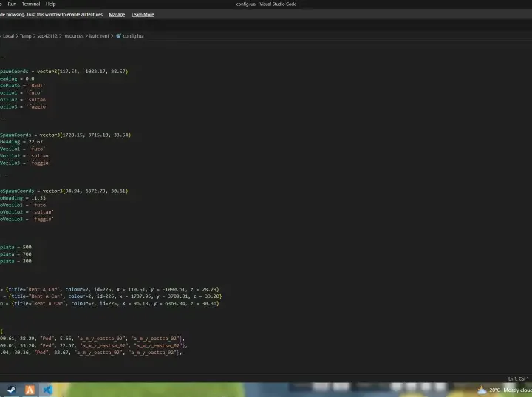Click the plata = 500 line
Image resolution: width=532 pixels, height=397 pixels.
pos(16,247)
